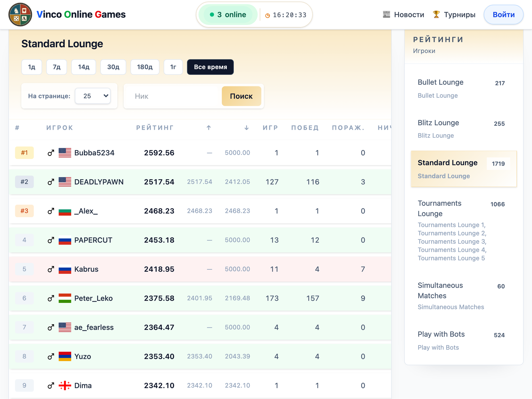Screen dimensions: 532x399
Task: Click the Поиск search button
Action: [x=241, y=96]
